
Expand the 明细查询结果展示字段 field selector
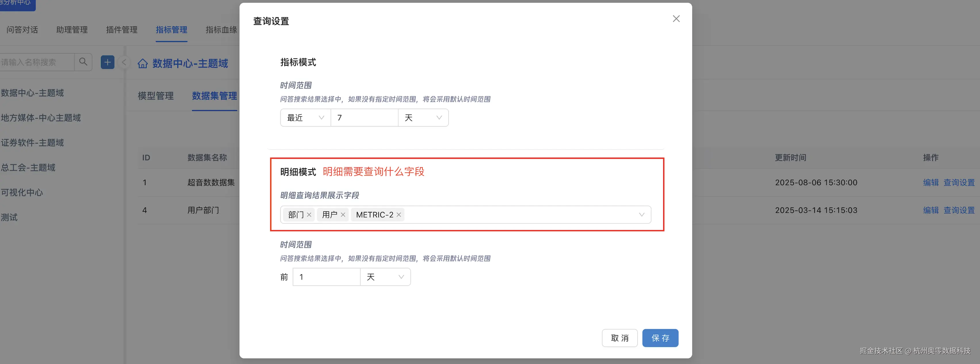tap(642, 214)
